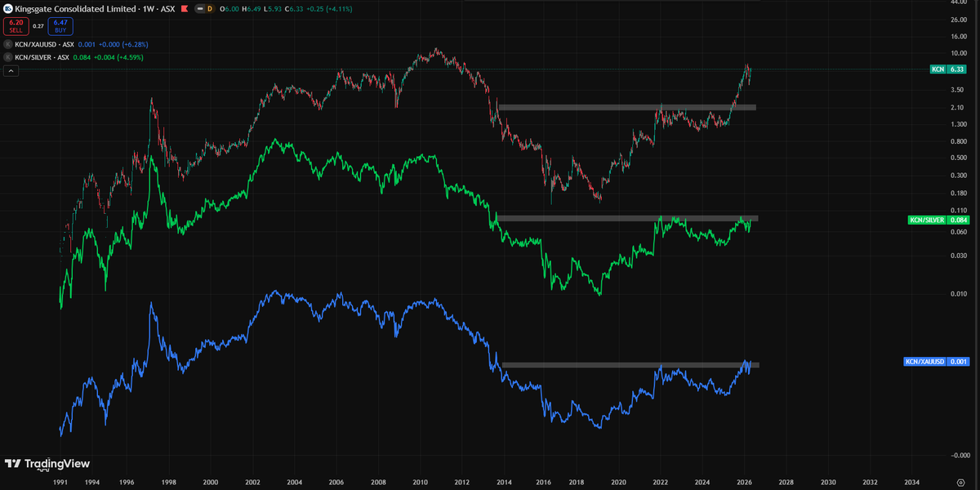Image resolution: width=980 pixels, height=490 pixels.
Task: Select the grey rectangle on the KCN/SILVER line
Action: pos(627,218)
